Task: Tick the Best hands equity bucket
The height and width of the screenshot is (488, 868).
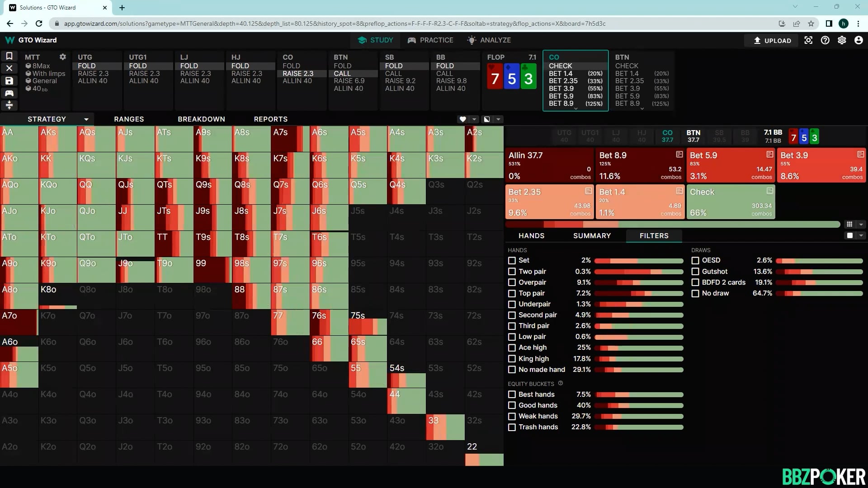Action: (512, 394)
